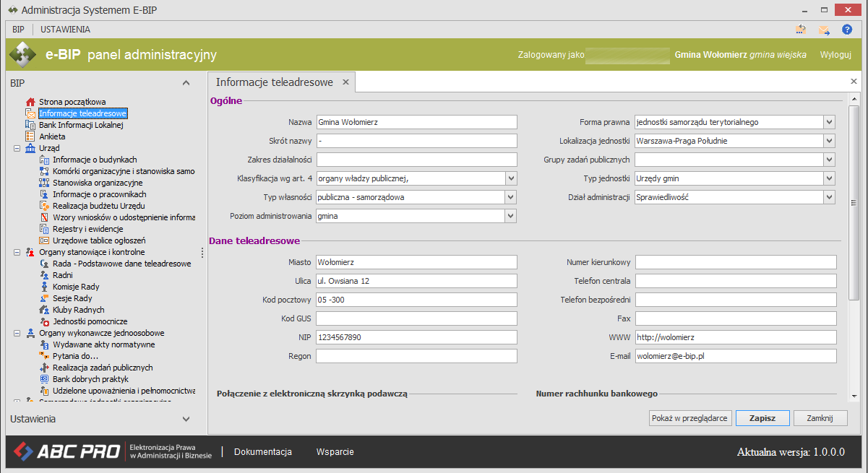Click into the Nazwa input field
The image size is (868, 473).
point(416,122)
